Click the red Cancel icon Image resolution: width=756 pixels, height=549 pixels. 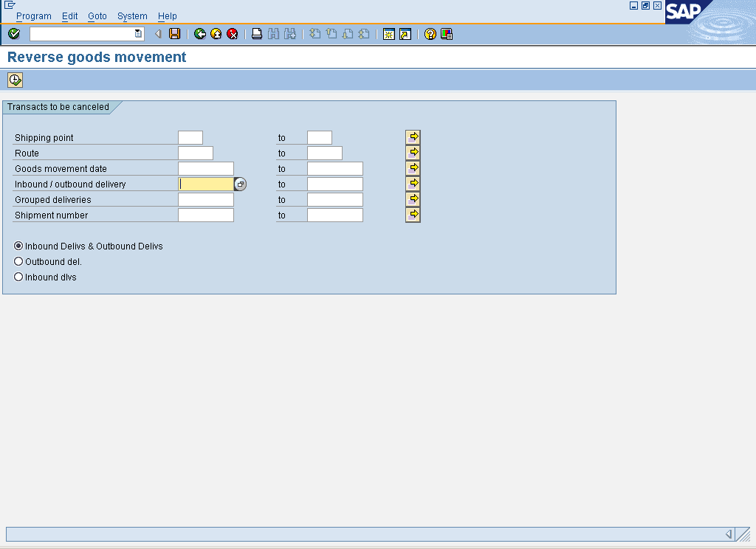[233, 34]
